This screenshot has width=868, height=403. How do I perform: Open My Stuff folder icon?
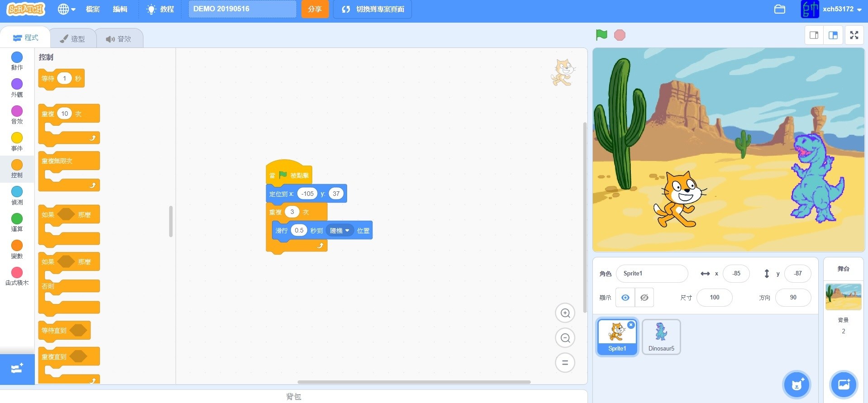[x=779, y=9]
